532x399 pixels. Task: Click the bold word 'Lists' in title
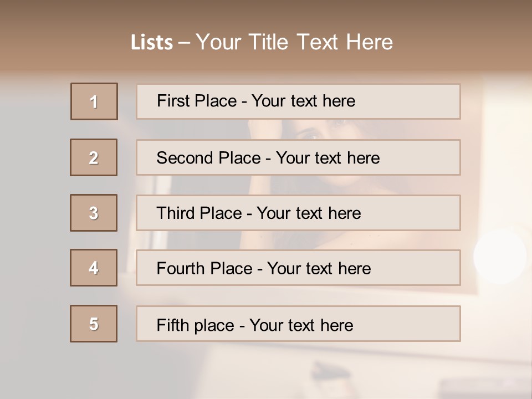pos(152,43)
